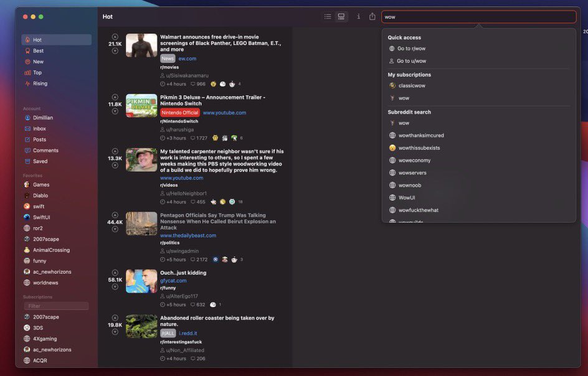Downvote the Abandoned roller coaster post
This screenshot has height=376, width=588.
coord(115,332)
